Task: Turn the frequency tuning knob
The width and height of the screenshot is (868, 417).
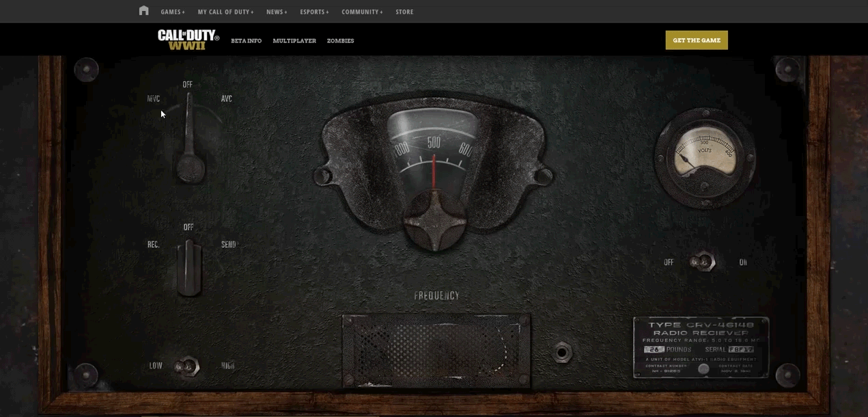Action: pyautogui.click(x=434, y=220)
